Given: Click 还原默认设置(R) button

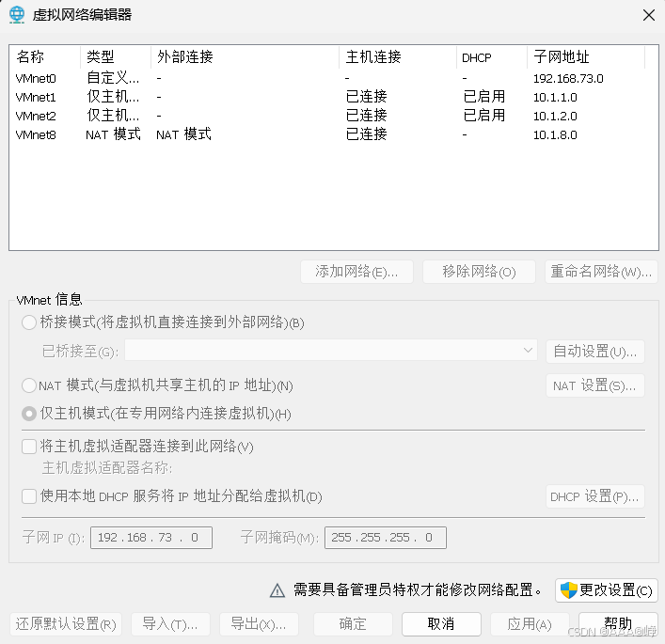Looking at the screenshot, I should [66, 624].
